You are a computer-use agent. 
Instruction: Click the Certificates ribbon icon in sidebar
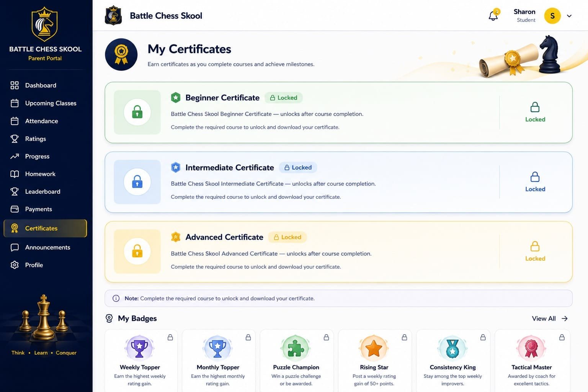click(x=15, y=228)
